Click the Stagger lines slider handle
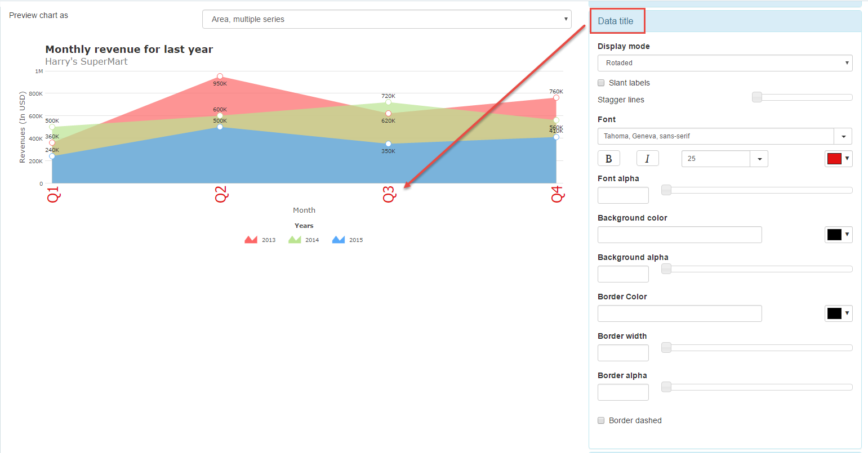 [x=757, y=97]
